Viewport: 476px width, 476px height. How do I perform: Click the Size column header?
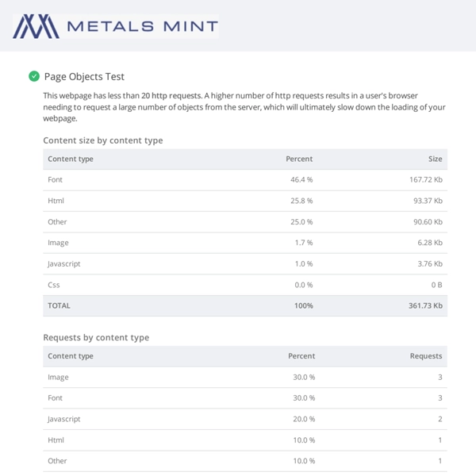pyautogui.click(x=435, y=159)
